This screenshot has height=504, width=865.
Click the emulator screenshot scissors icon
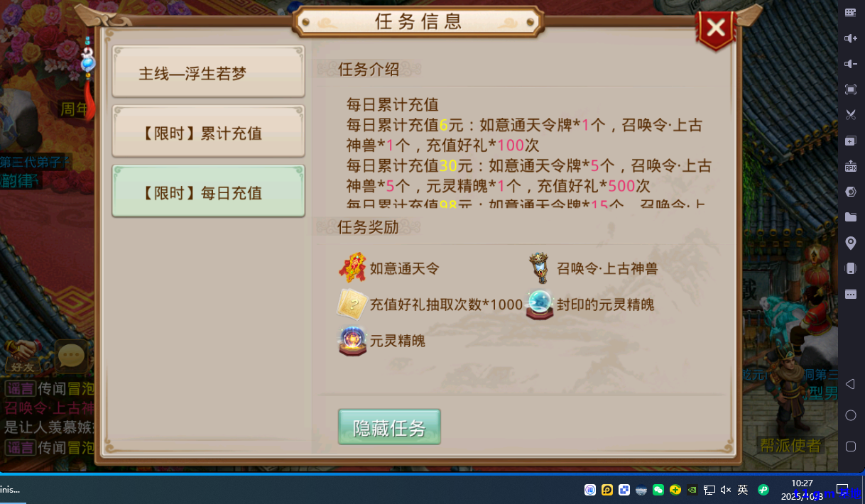(850, 115)
